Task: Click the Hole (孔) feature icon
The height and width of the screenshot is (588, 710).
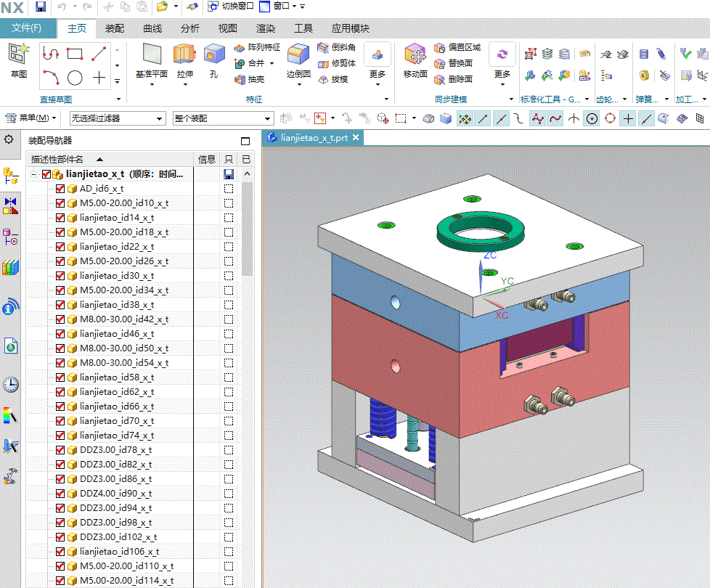Action: [x=214, y=54]
